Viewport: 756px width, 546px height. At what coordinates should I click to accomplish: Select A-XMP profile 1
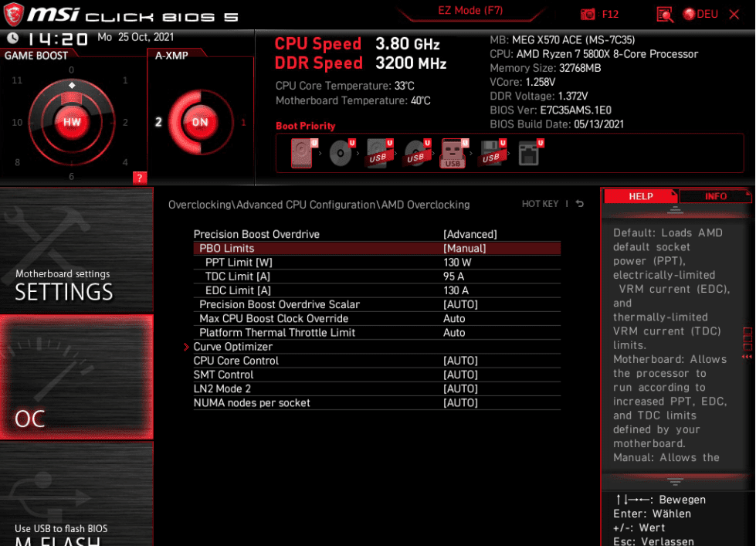[243, 123]
